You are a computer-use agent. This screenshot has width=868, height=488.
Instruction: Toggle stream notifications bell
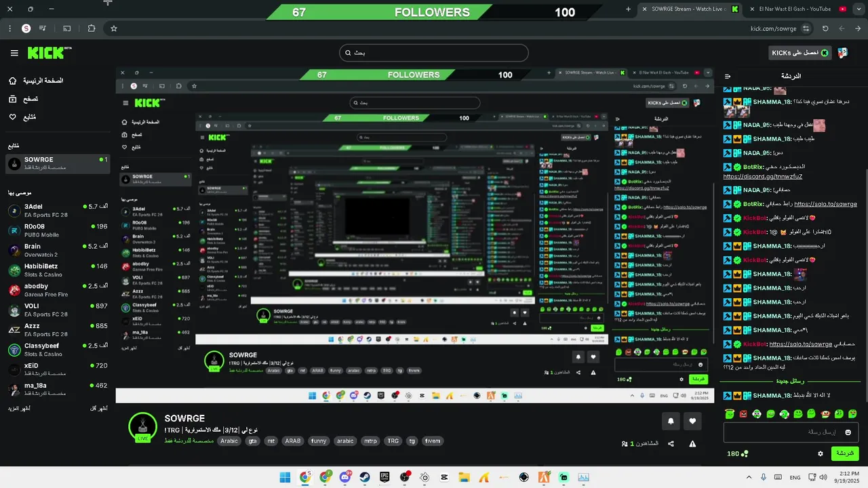[x=671, y=421]
